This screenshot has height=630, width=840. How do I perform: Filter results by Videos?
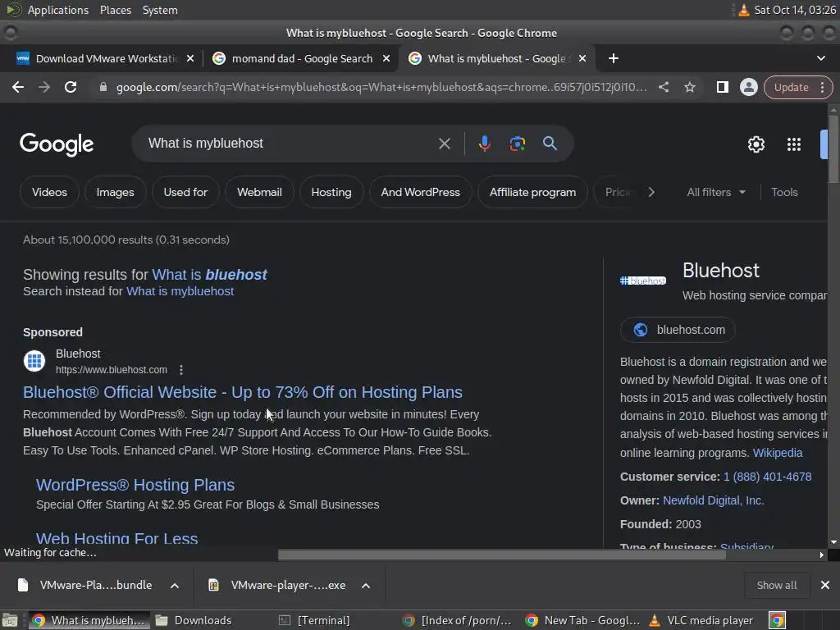[49, 192]
